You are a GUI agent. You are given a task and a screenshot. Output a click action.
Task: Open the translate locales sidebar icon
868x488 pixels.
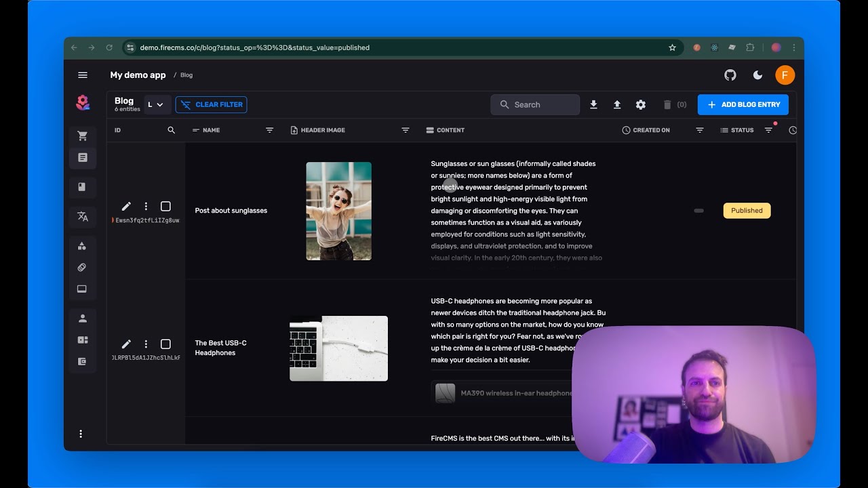pyautogui.click(x=83, y=217)
